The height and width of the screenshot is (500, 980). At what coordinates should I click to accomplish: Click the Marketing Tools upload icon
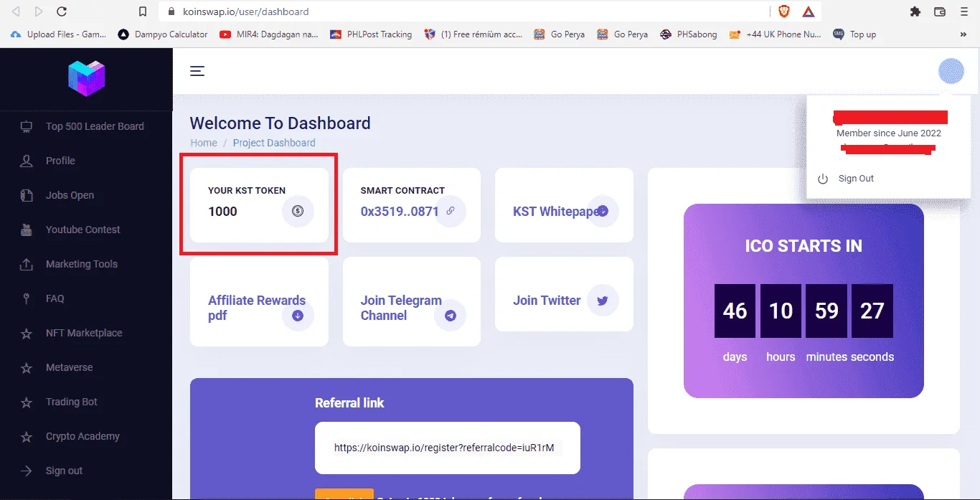(x=27, y=265)
